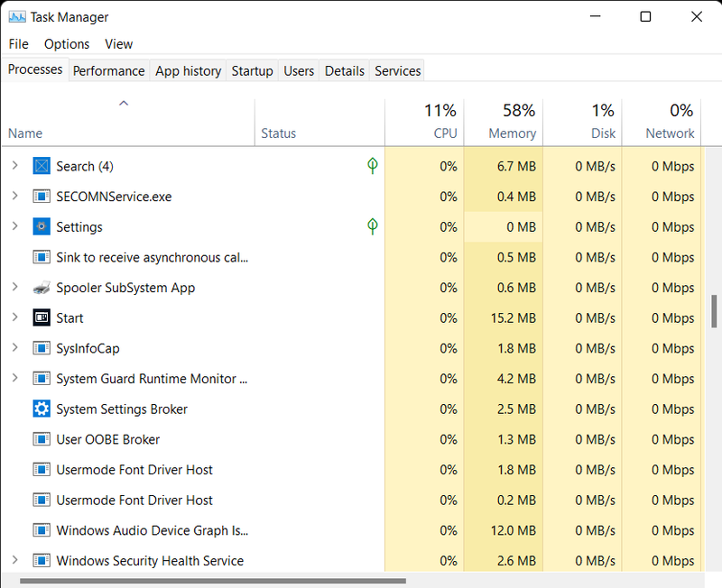Screen dimensions: 722x588
Task: Select the Search (4) process name
Action: pos(85,166)
